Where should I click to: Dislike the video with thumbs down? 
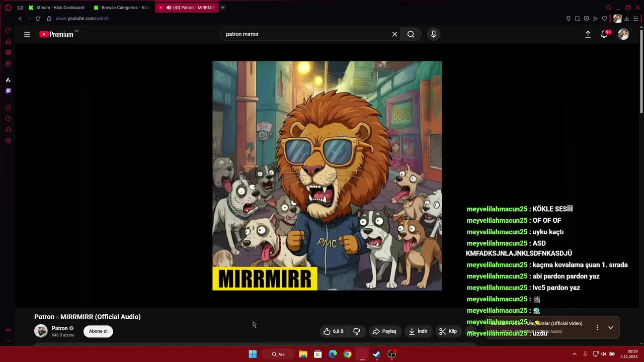coord(357,331)
